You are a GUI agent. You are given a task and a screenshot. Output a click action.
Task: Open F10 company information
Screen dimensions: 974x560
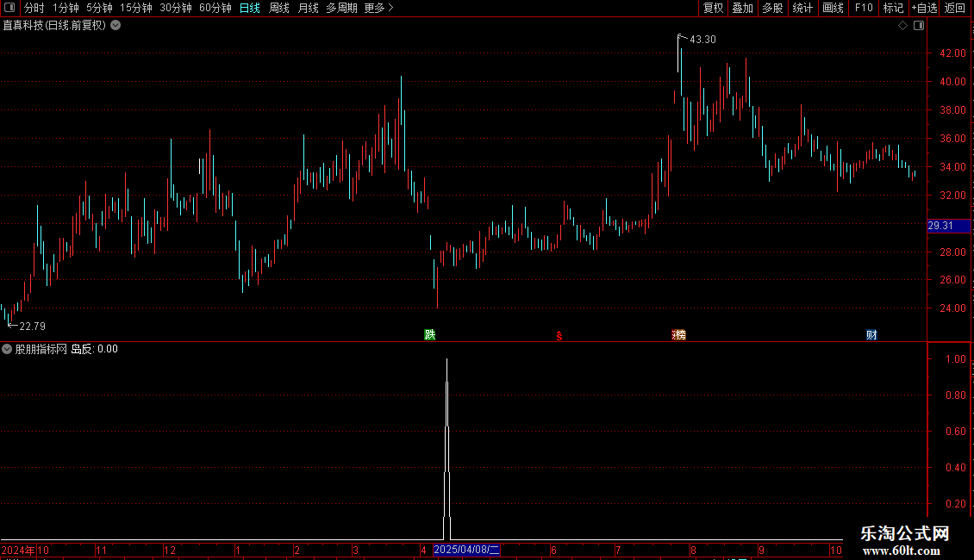864,8
